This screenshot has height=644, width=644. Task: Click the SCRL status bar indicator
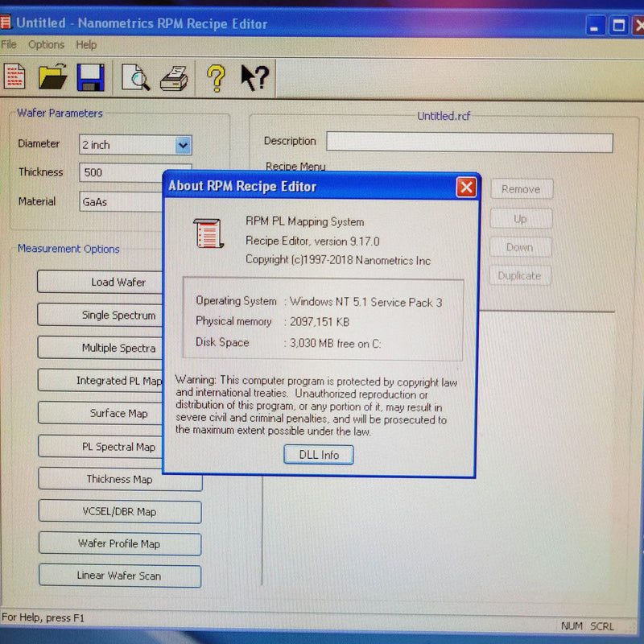(602, 626)
